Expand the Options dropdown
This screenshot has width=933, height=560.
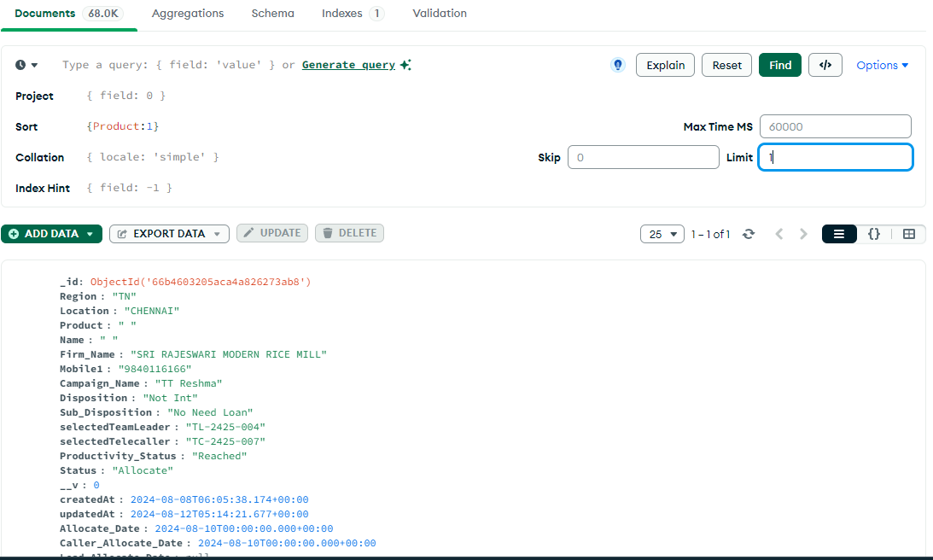[x=882, y=65]
